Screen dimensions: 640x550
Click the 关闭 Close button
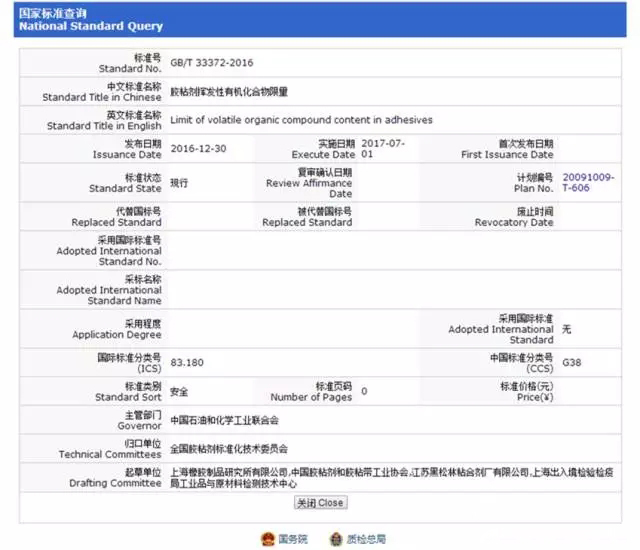click(320, 502)
